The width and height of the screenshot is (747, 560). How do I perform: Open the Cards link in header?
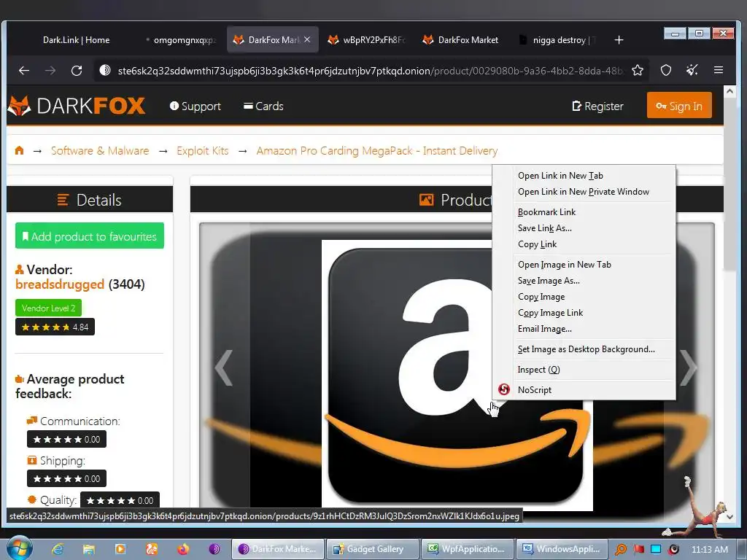click(263, 106)
